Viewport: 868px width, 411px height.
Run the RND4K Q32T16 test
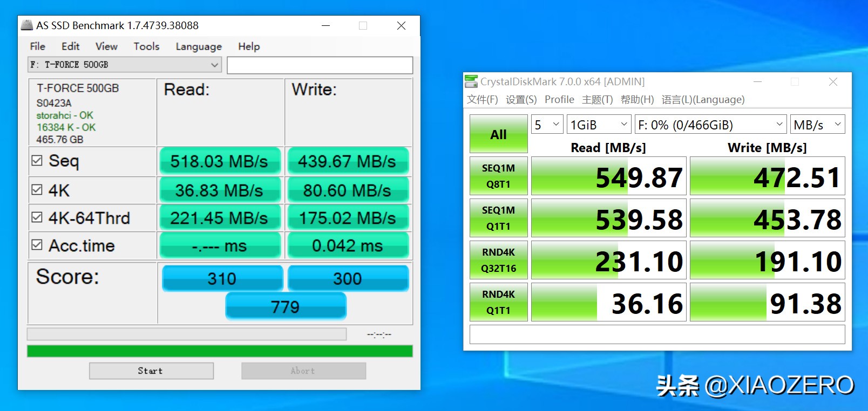coord(499,260)
